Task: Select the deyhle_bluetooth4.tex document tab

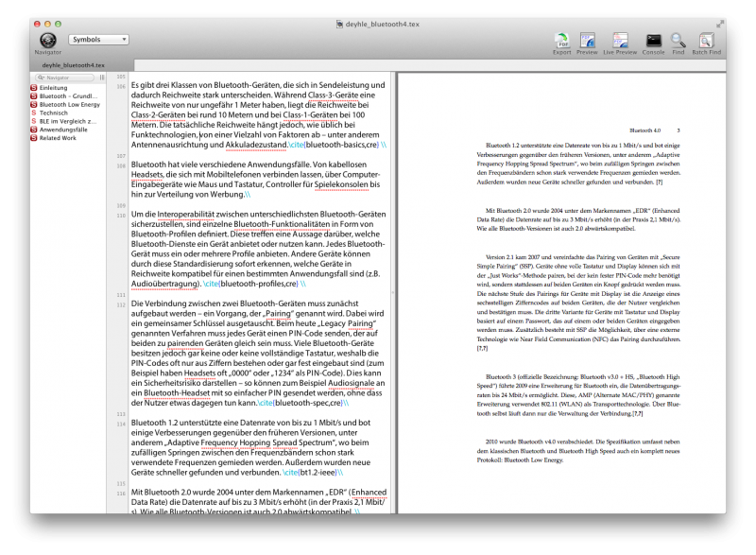Action: (74, 65)
